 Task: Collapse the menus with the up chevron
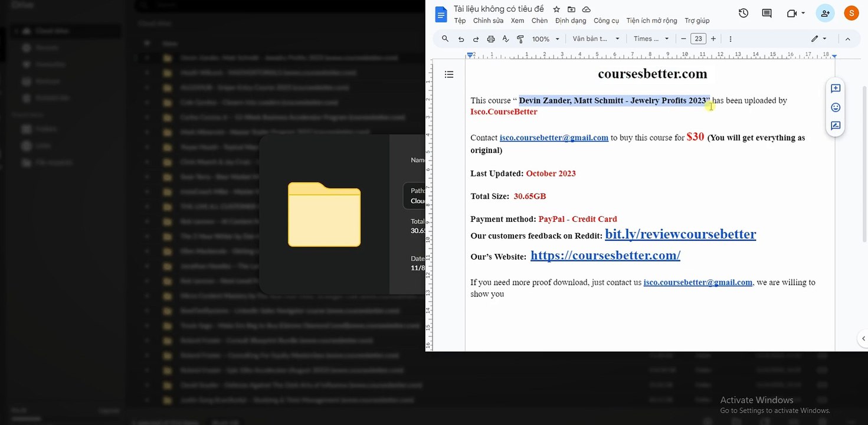click(x=848, y=39)
